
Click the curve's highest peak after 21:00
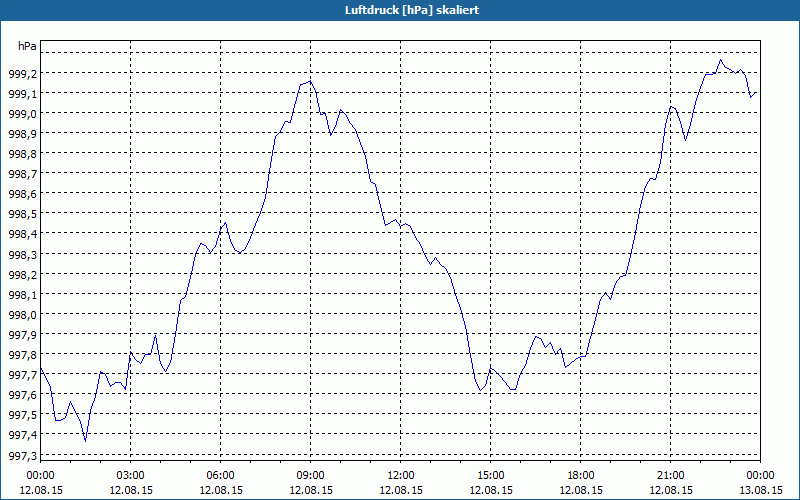pyautogui.click(x=721, y=60)
